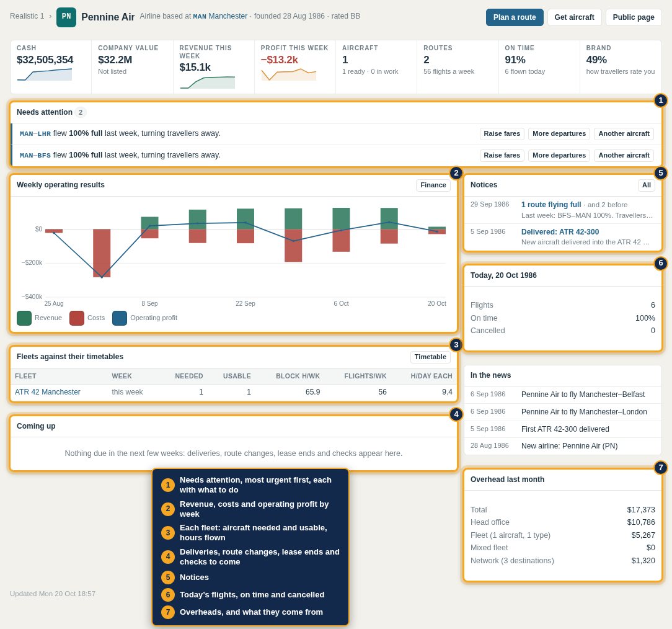Click the Costs legend color swatch
Viewport: 672px width, 629px height.
click(77, 318)
